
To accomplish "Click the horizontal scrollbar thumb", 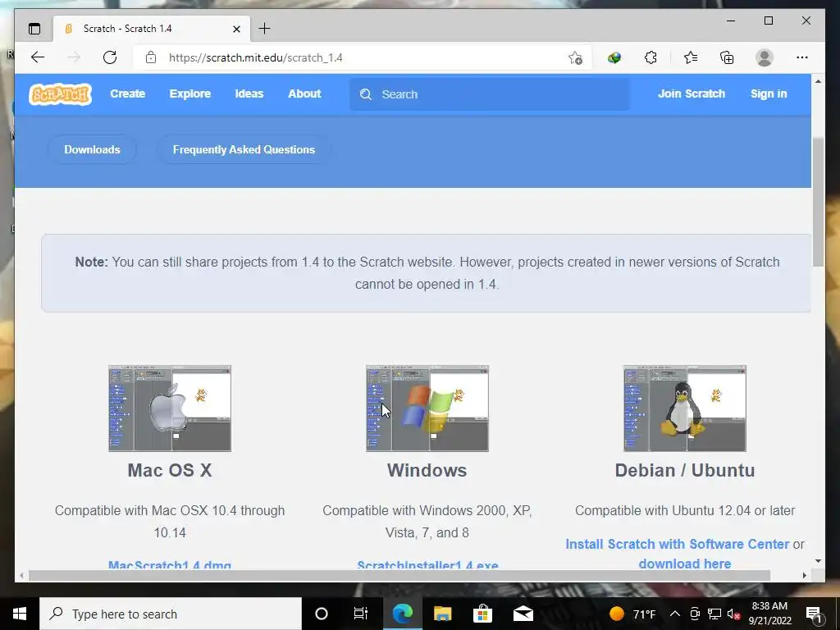I will click(399, 575).
